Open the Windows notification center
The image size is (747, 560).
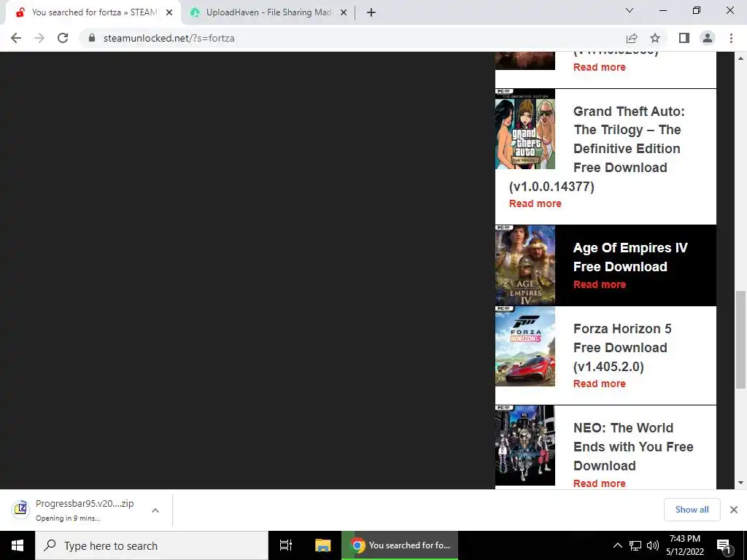[x=724, y=545]
